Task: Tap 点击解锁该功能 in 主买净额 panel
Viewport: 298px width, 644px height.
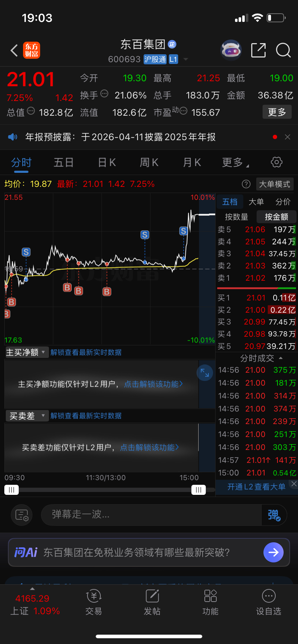Action: coord(153,384)
